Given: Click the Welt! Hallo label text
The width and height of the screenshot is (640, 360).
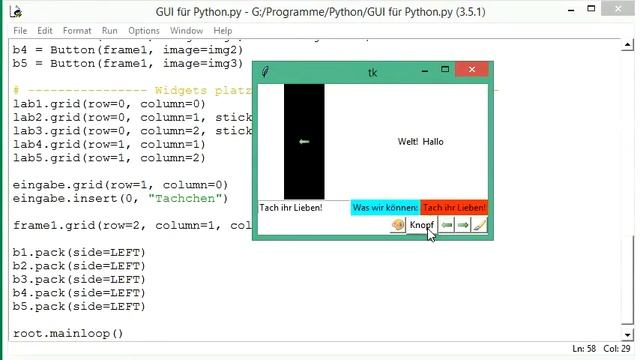Looking at the screenshot, I should (x=420, y=142).
